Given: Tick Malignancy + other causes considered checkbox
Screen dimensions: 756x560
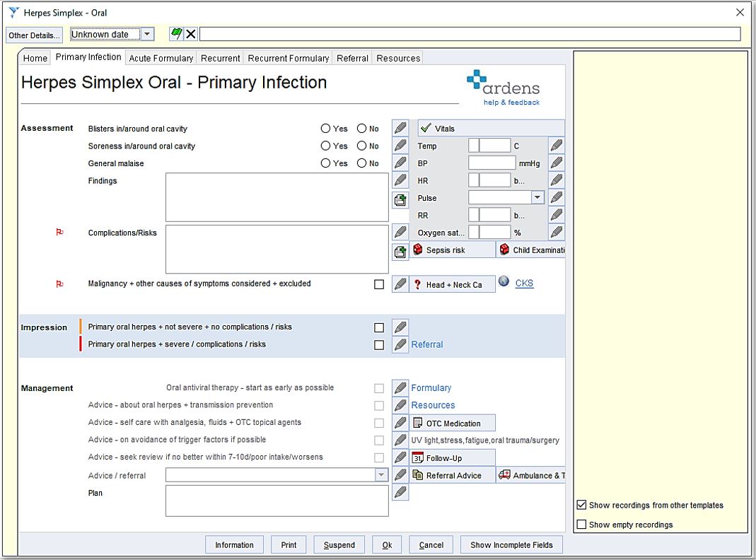Looking at the screenshot, I should (379, 284).
